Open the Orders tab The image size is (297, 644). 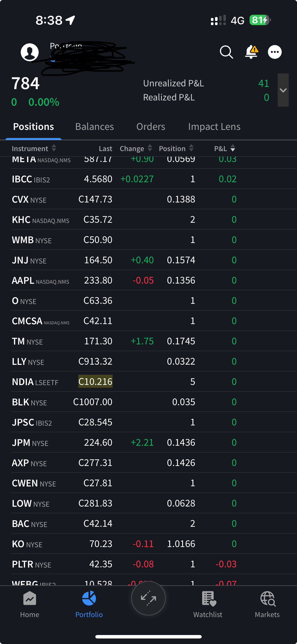coord(151,127)
